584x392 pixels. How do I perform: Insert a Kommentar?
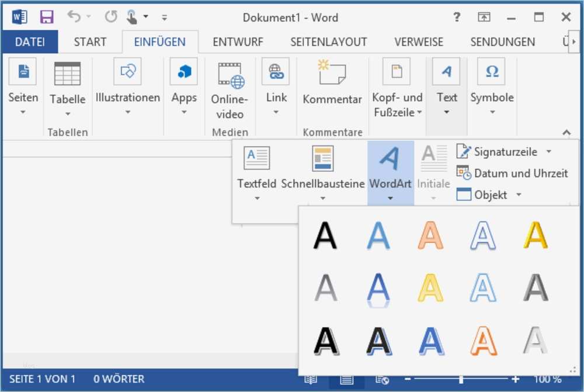(x=332, y=83)
